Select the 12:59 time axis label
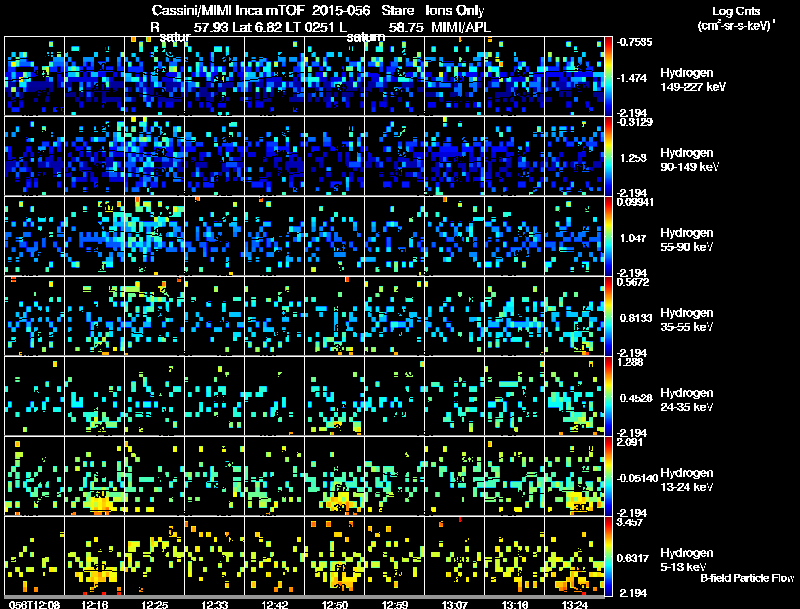The image size is (800, 609). coord(394,604)
